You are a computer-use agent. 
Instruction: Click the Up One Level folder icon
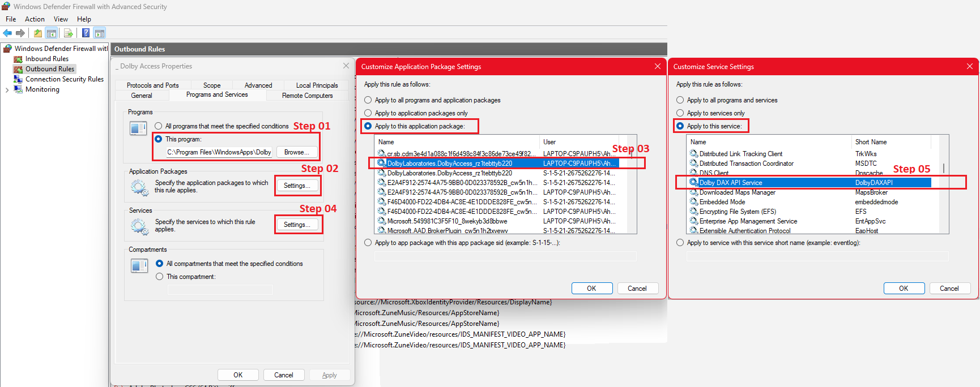[x=37, y=33]
